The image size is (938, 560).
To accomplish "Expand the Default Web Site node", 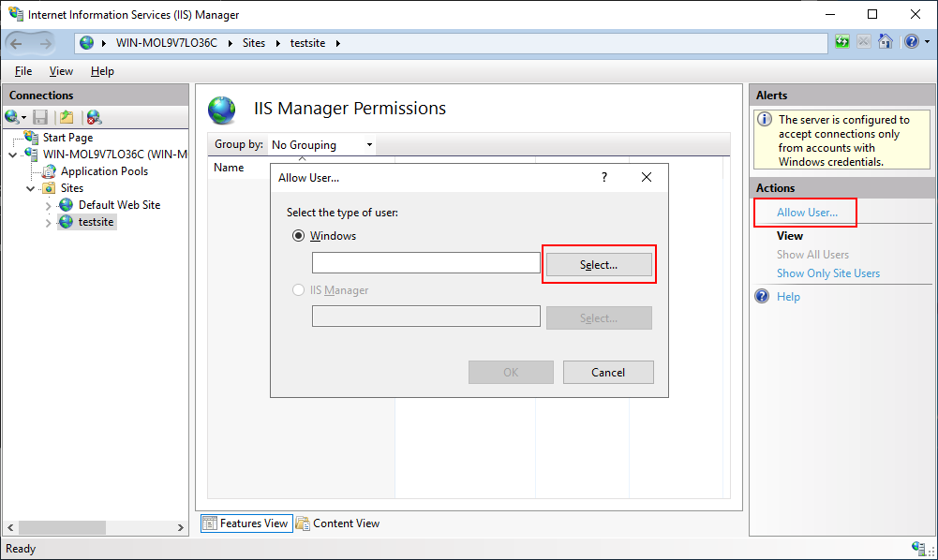I will (x=49, y=205).
